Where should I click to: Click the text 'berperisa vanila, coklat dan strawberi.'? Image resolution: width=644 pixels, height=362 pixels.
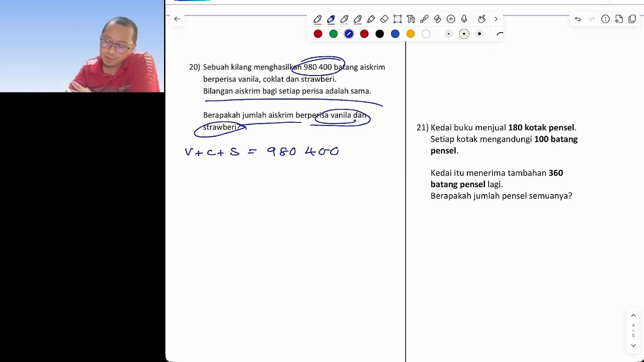click(270, 79)
